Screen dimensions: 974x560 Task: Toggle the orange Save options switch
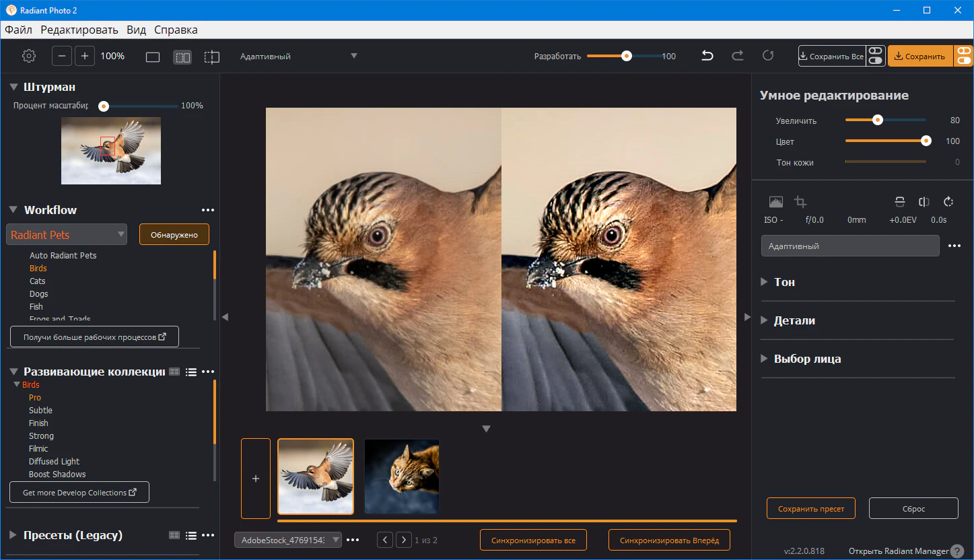tap(964, 57)
